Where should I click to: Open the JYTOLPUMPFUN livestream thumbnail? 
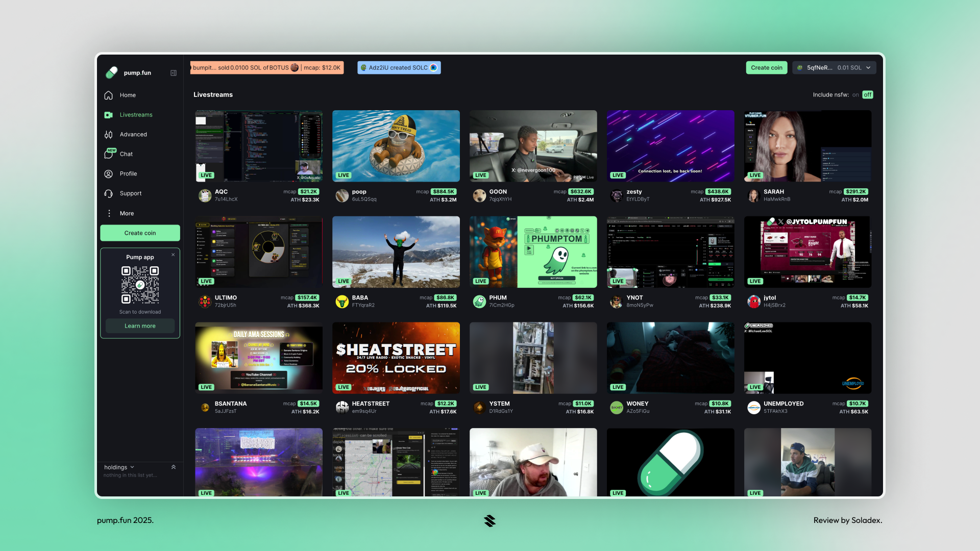tap(807, 252)
